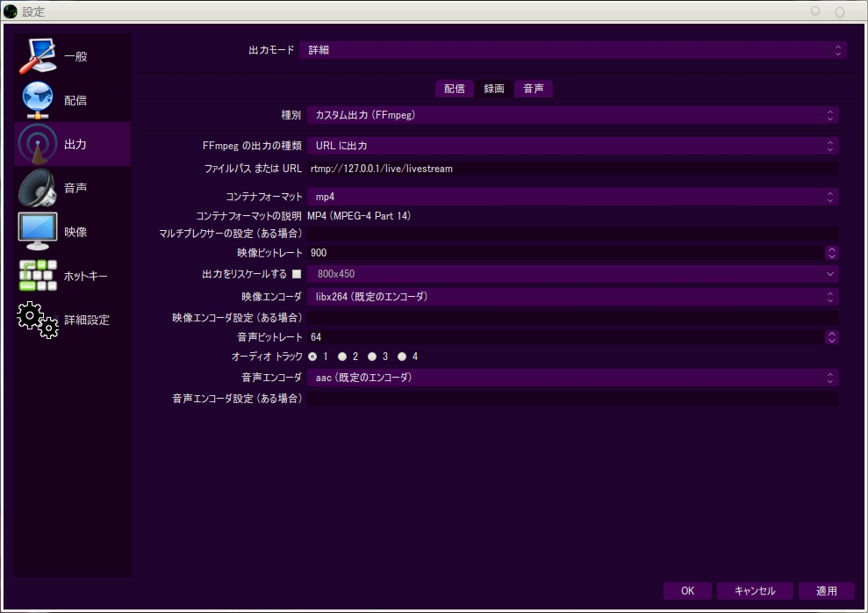Open 映像エンコーダ libx264 dropdown
The height and width of the screenshot is (613, 868).
pyautogui.click(x=573, y=297)
